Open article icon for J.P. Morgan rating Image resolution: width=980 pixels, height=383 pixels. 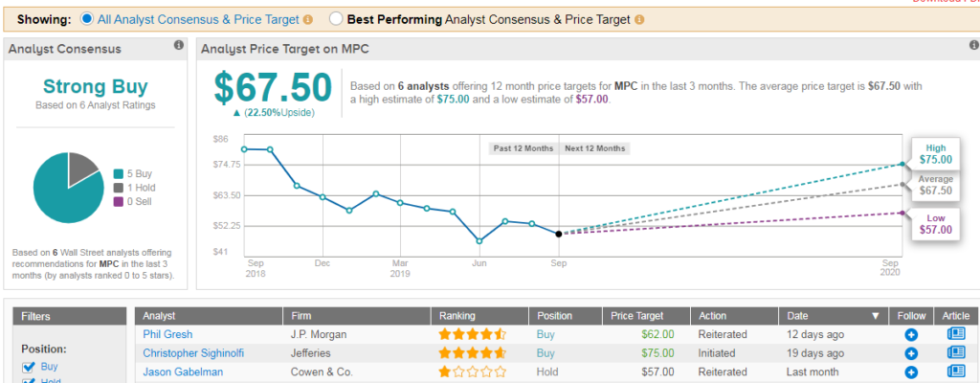click(956, 334)
